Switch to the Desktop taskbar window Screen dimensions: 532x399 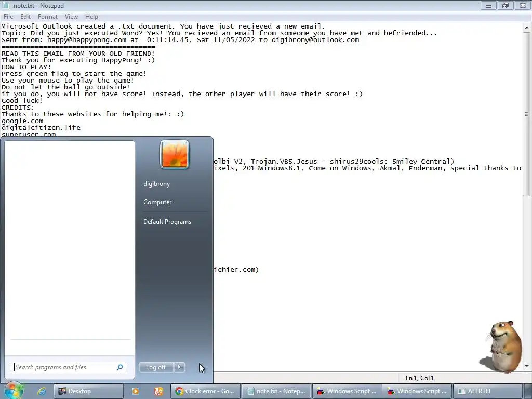tap(88, 391)
